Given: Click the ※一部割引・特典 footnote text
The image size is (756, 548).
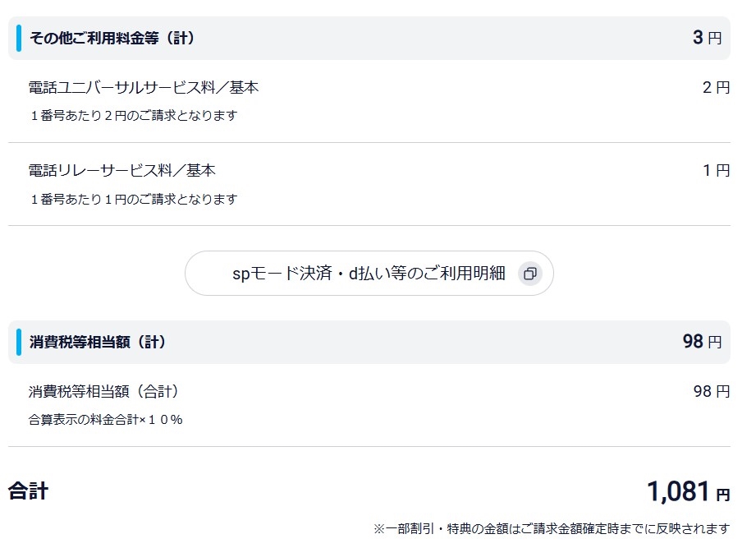Looking at the screenshot, I should pos(551,527).
